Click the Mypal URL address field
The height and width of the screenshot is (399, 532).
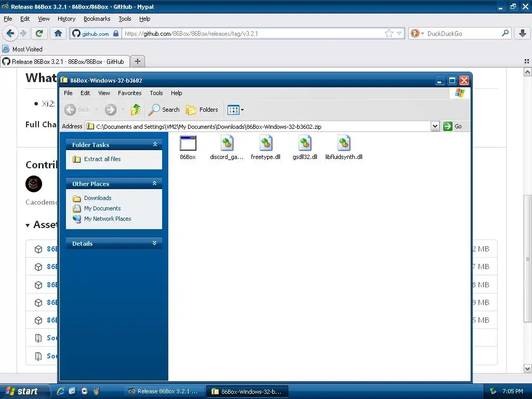253,34
